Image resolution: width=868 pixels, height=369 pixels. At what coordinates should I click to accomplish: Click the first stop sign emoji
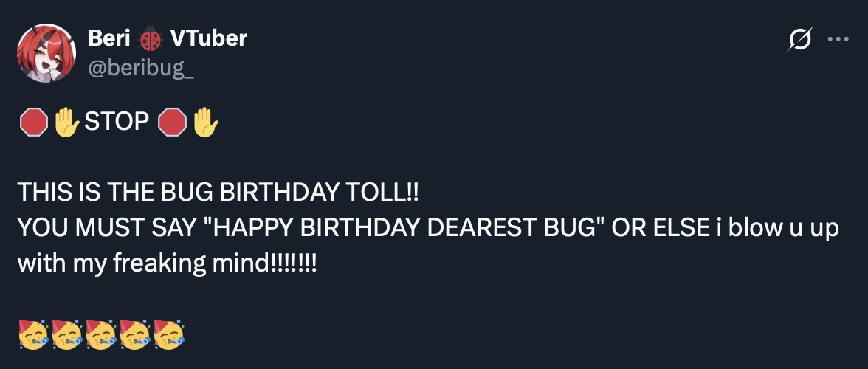pos(32,122)
